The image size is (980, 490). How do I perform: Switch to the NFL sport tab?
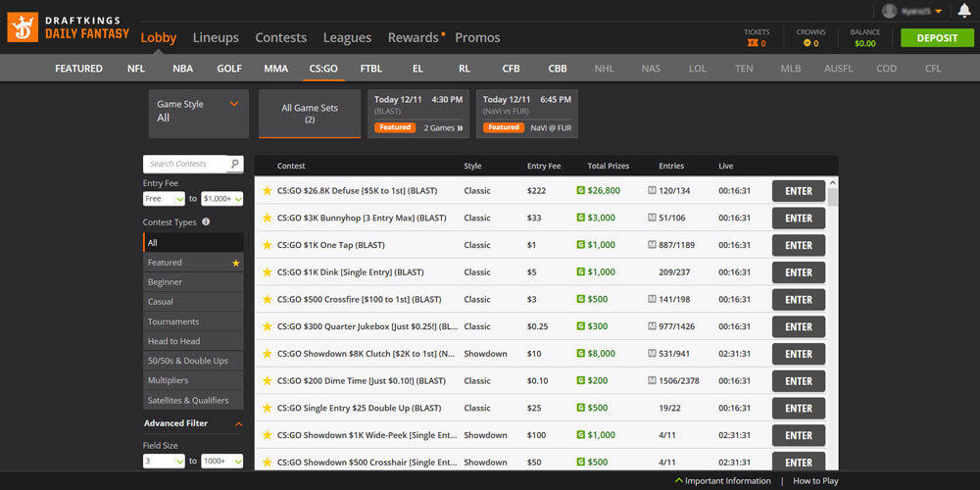(135, 69)
